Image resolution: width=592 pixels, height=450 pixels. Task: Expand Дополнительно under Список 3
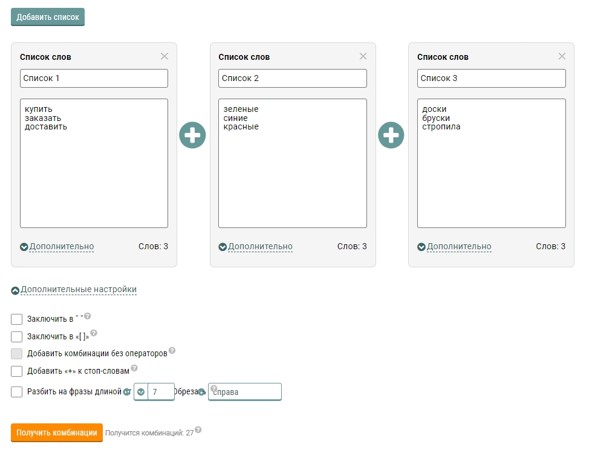click(455, 247)
